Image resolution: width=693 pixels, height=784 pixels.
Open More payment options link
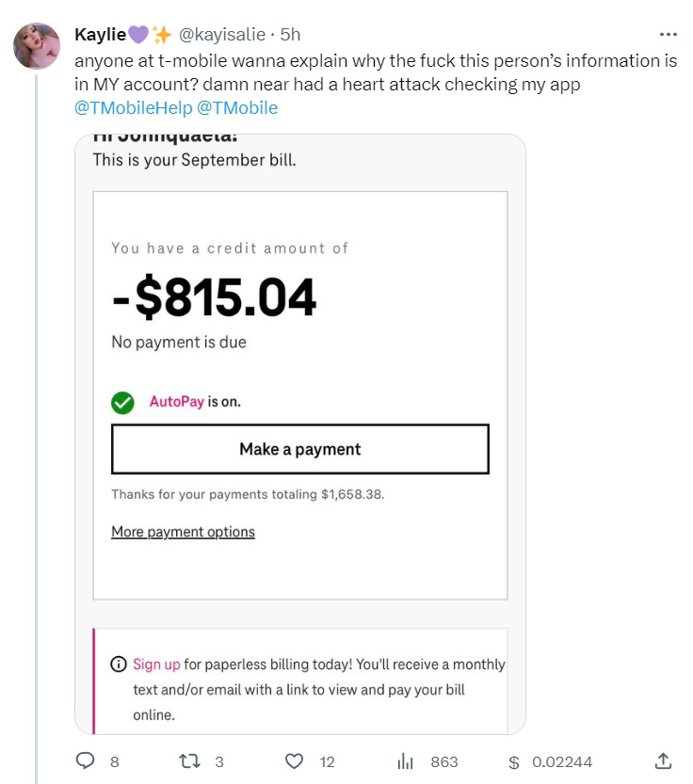[183, 532]
